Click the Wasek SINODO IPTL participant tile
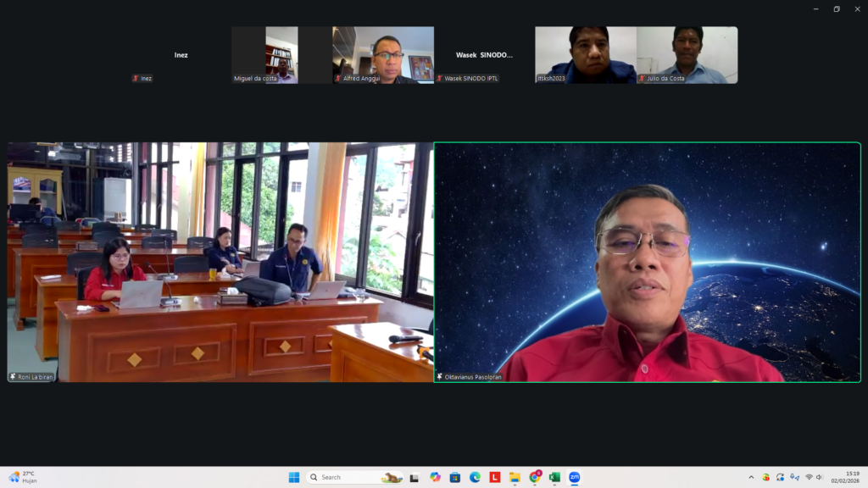This screenshot has height=488, width=868. pyautogui.click(x=484, y=55)
